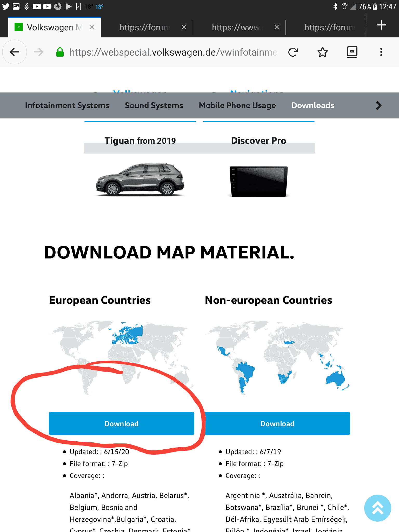Tap the Tiguan car image
Screen dimensions: 399x532
click(140, 180)
